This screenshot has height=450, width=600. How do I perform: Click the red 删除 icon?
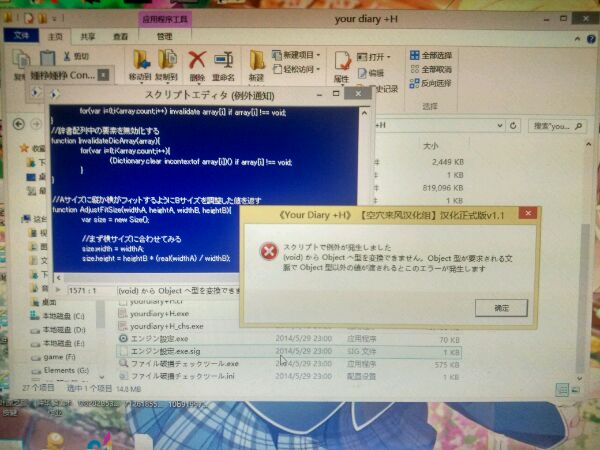[197, 60]
